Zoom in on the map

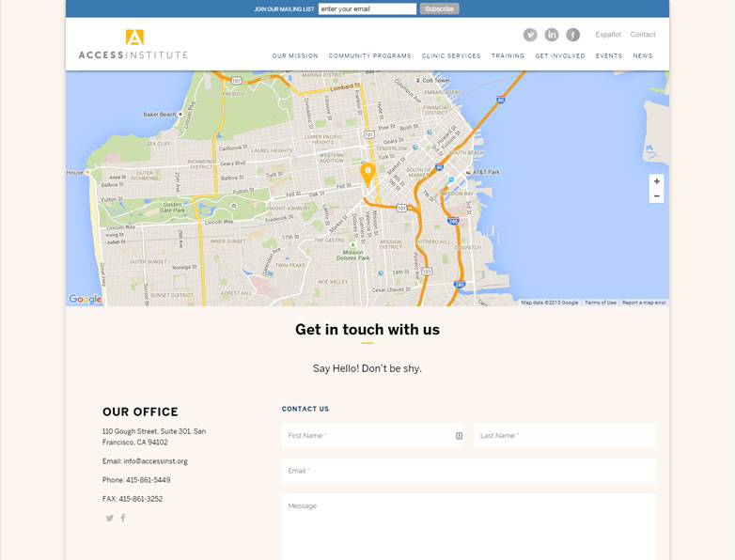point(656,181)
